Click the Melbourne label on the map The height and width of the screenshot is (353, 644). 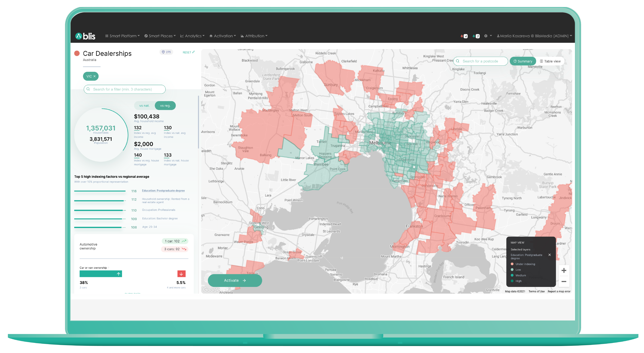380,143
